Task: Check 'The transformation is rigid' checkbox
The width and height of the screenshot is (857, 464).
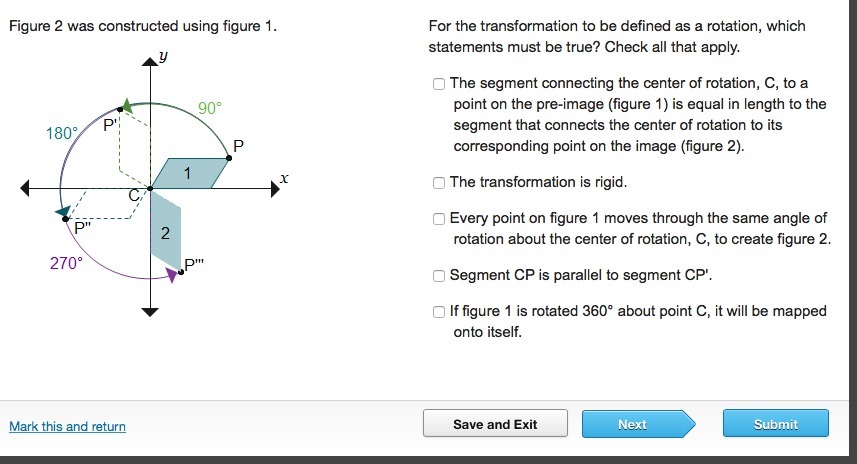Action: pos(439,183)
